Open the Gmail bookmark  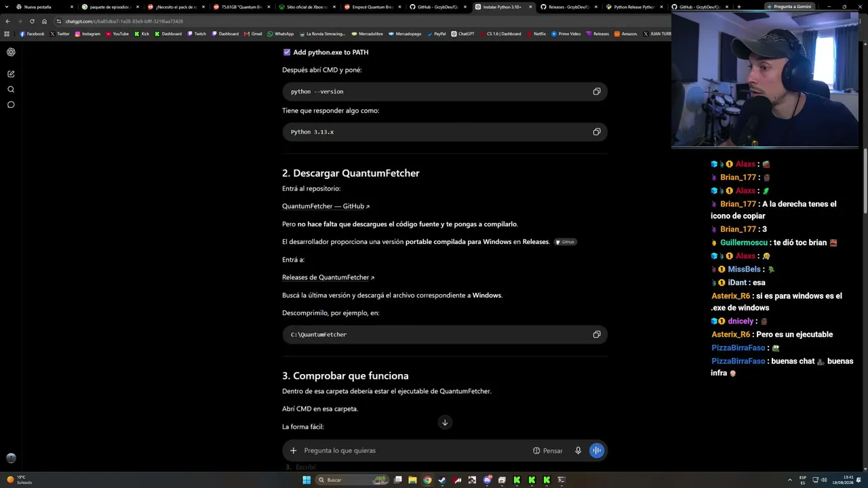(253, 34)
